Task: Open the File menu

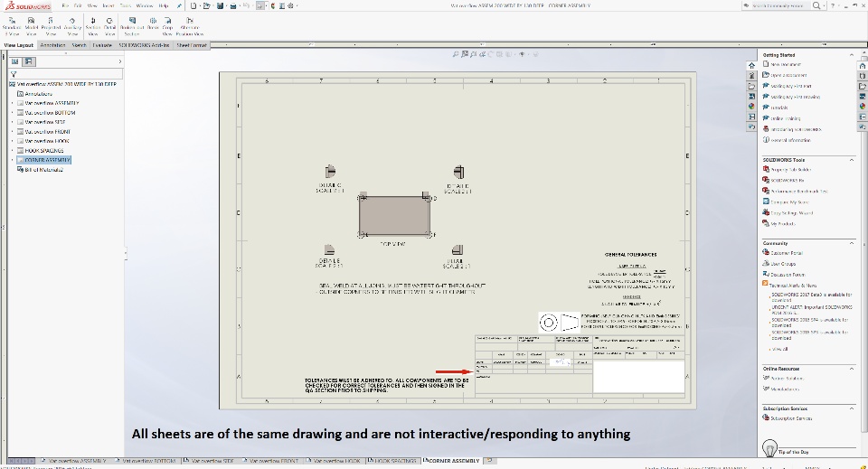Action: [65, 5]
